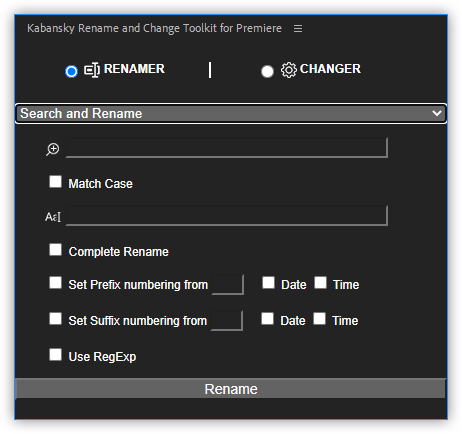Image resolution: width=462 pixels, height=434 pixels.
Task: Check the suffix Time option
Action: click(x=319, y=318)
